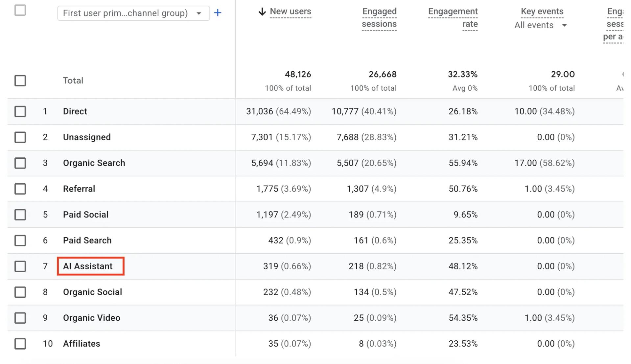631x364 pixels.
Task: Open the All events dropdown under Key events
Action: pos(540,25)
